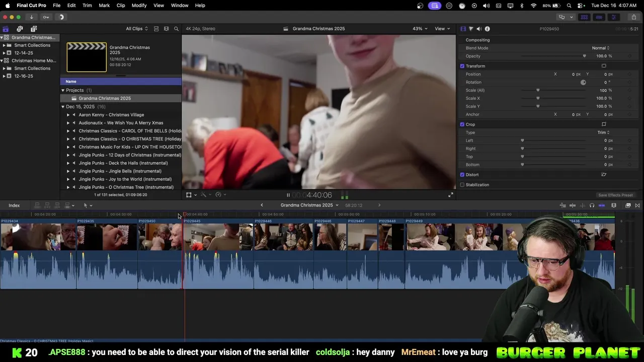Toggle the Inspector show/hide button

pos(613,17)
